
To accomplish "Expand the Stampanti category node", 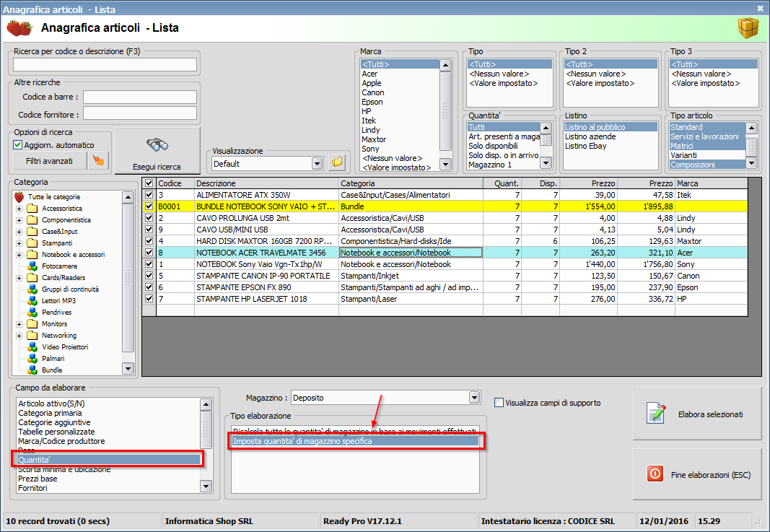I will click(19, 243).
